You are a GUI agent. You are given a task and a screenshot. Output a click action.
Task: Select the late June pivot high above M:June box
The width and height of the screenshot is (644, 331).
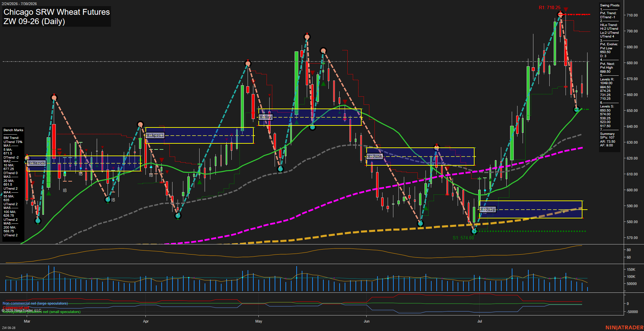(436, 147)
